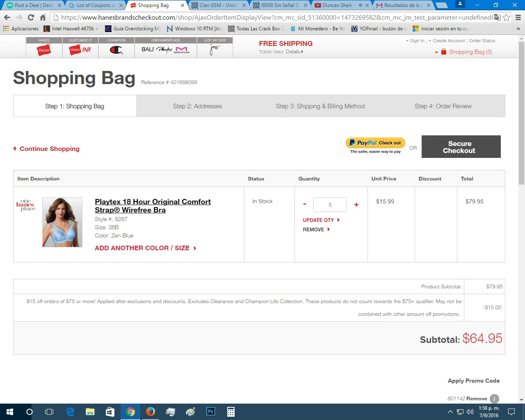Switch to the Resultados Gmail tab
This screenshot has width=525, height=420.
[x=403, y=5]
